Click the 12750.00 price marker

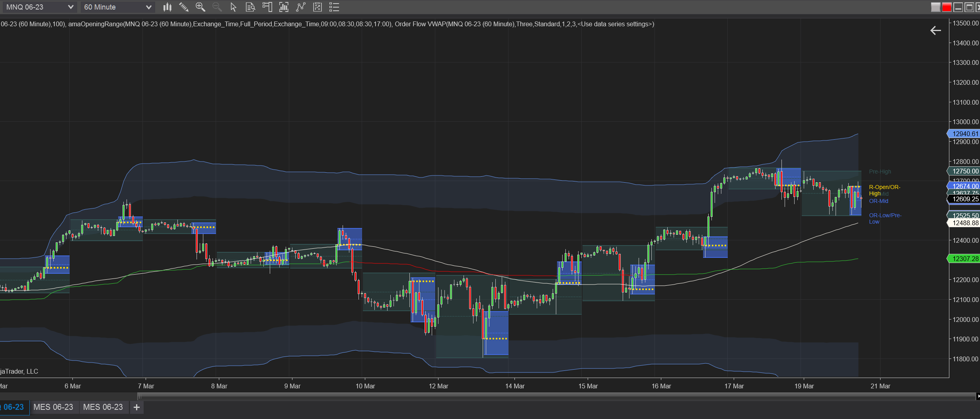[x=964, y=171]
